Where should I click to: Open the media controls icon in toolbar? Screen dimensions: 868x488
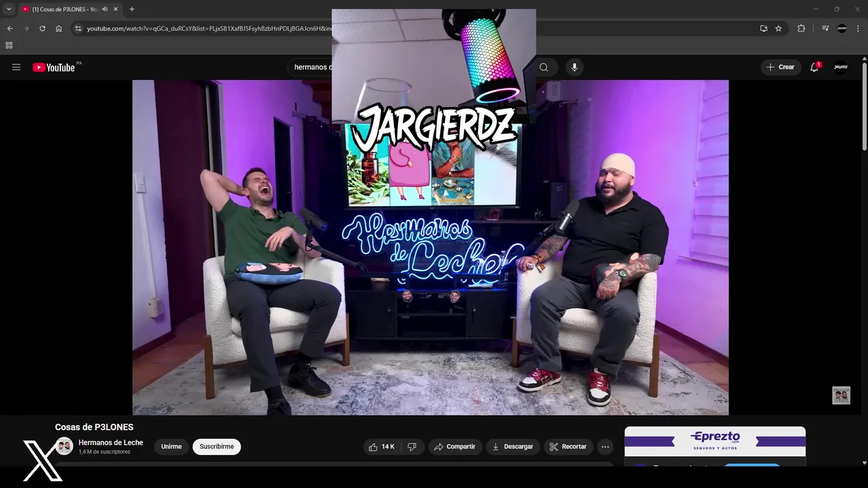coord(825,28)
